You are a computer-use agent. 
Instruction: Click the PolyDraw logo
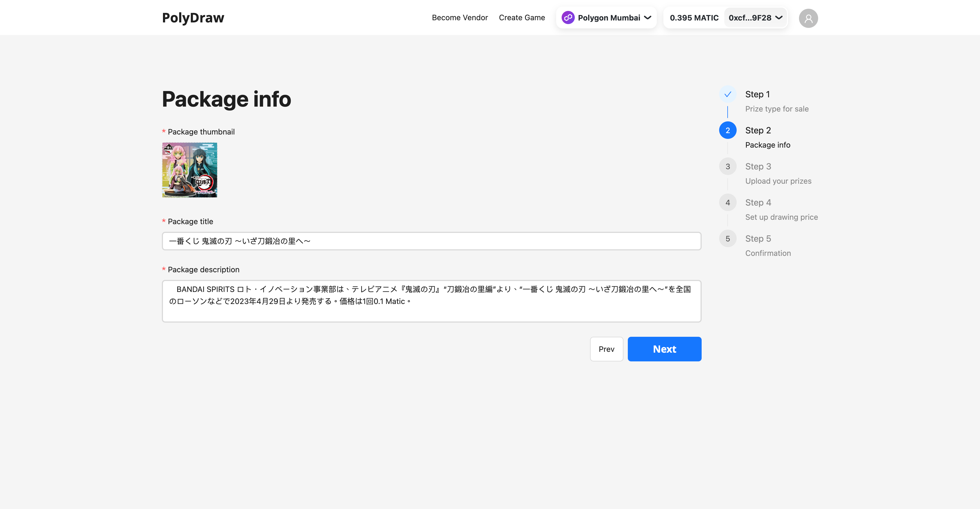(193, 17)
